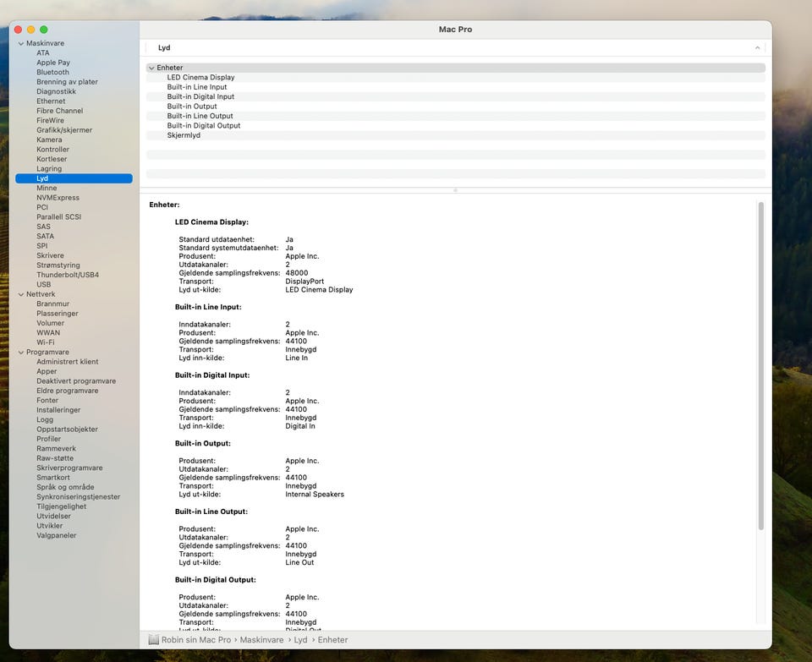The height and width of the screenshot is (662, 812).
Task: Click the computer icon in the path bar
Action: 153,640
